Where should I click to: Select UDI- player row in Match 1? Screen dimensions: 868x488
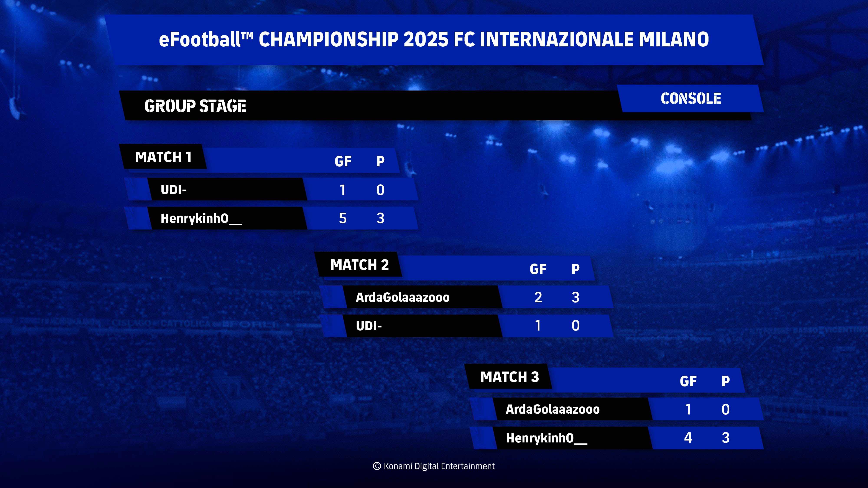[271, 190]
